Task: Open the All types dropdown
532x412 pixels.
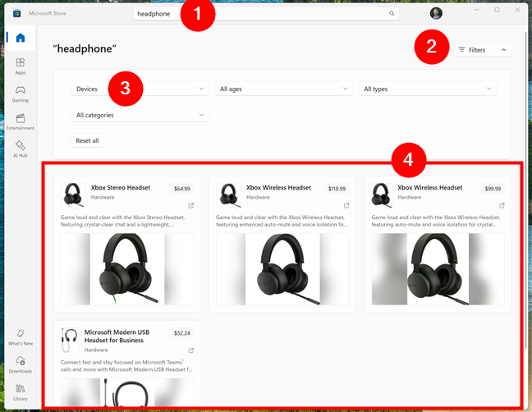Action: click(428, 89)
